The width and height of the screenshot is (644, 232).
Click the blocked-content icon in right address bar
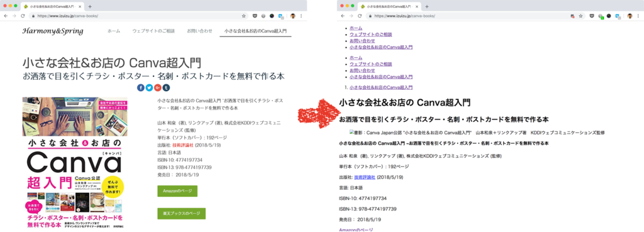(x=572, y=16)
